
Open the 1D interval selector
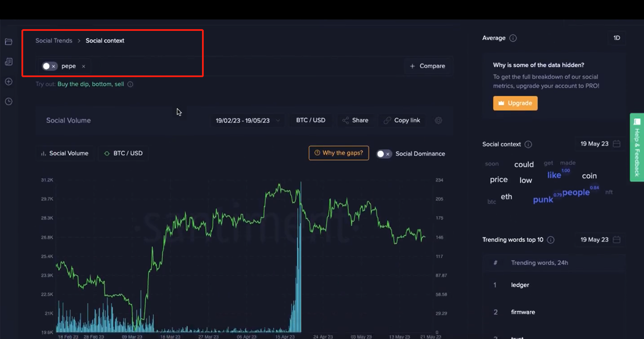[616, 38]
